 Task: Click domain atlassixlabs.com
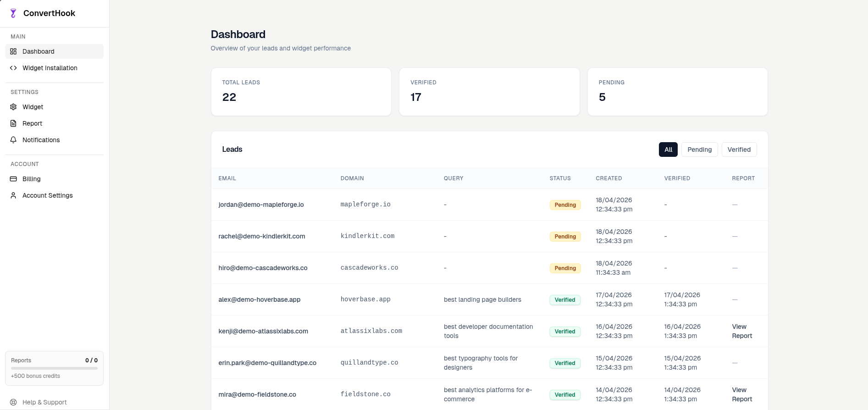click(371, 331)
